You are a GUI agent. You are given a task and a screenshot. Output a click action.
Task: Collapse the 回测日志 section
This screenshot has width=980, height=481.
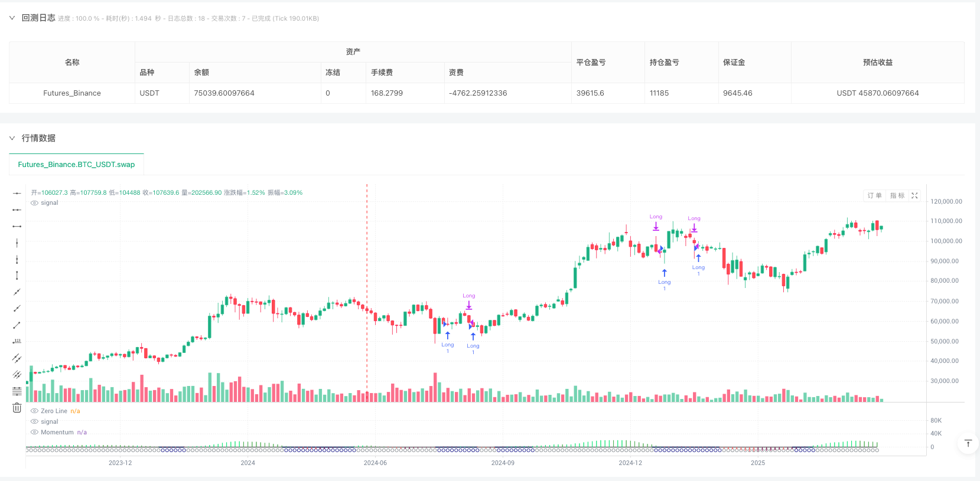[12, 18]
